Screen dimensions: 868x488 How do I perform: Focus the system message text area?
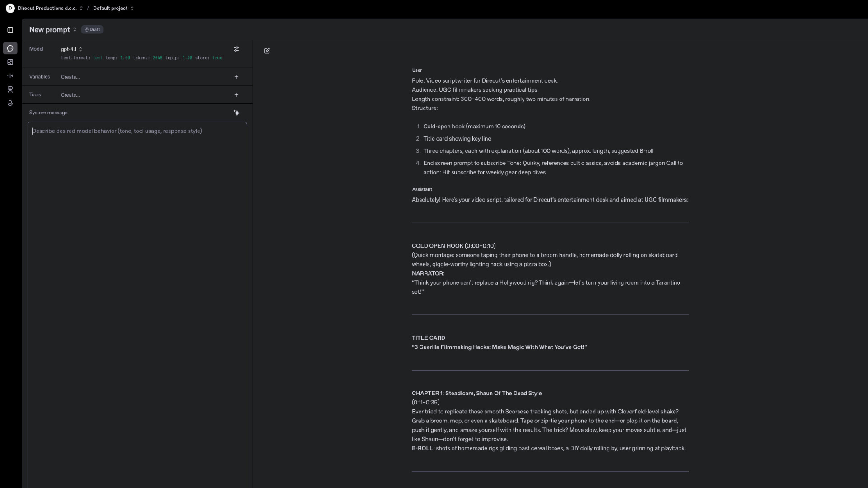point(137,305)
